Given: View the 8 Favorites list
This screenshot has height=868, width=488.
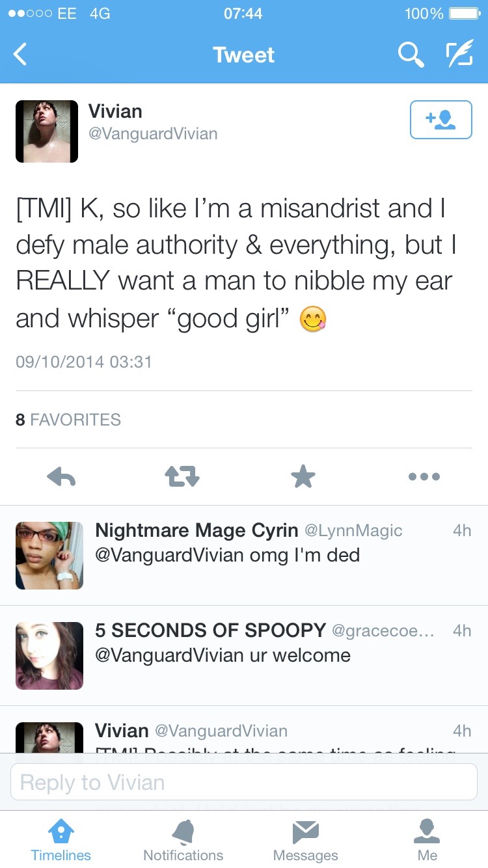Looking at the screenshot, I should point(68,420).
